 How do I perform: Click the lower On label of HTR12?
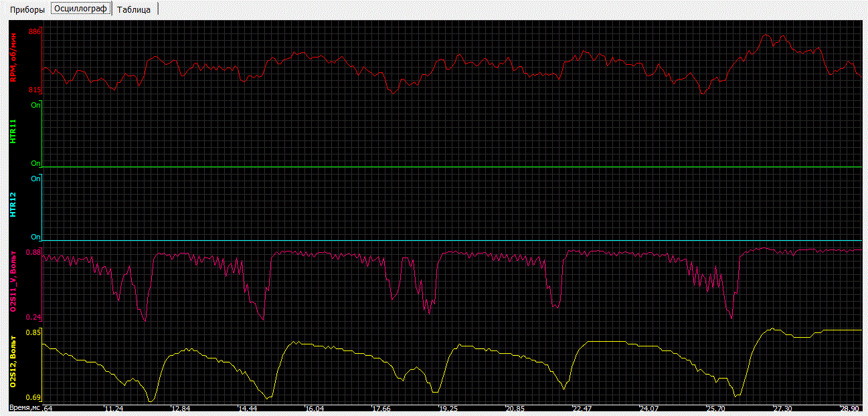click(x=35, y=237)
